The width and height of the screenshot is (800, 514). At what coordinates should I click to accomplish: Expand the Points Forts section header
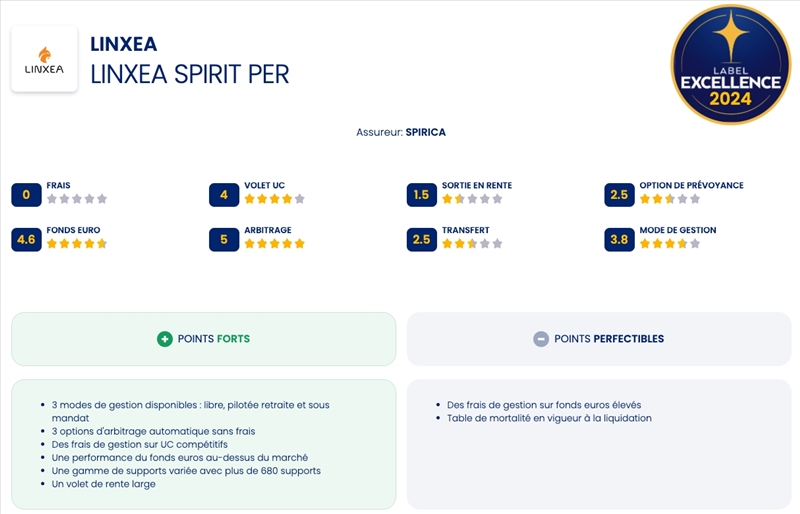click(x=204, y=339)
